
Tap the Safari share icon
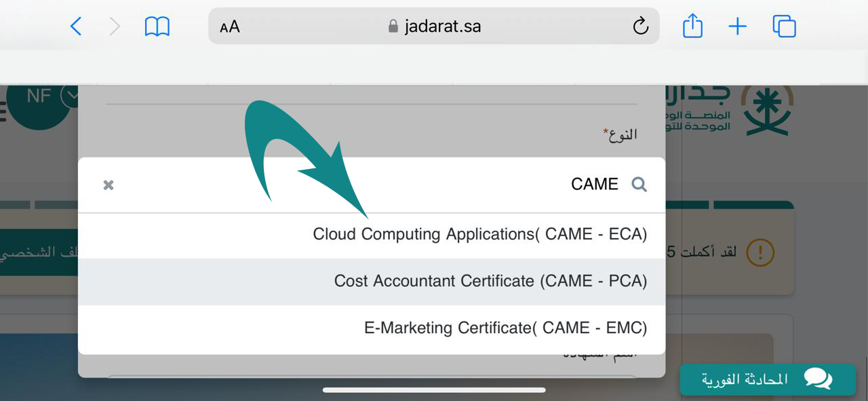692,26
